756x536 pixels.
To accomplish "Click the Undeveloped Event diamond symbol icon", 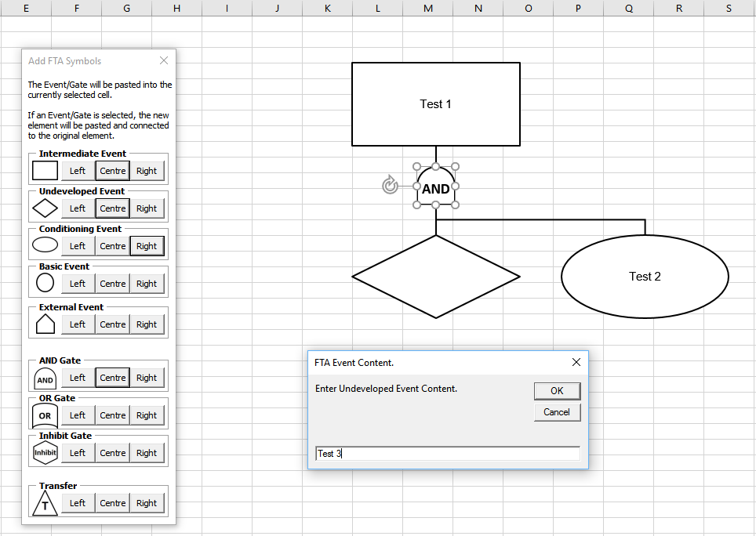I will pyautogui.click(x=45, y=208).
